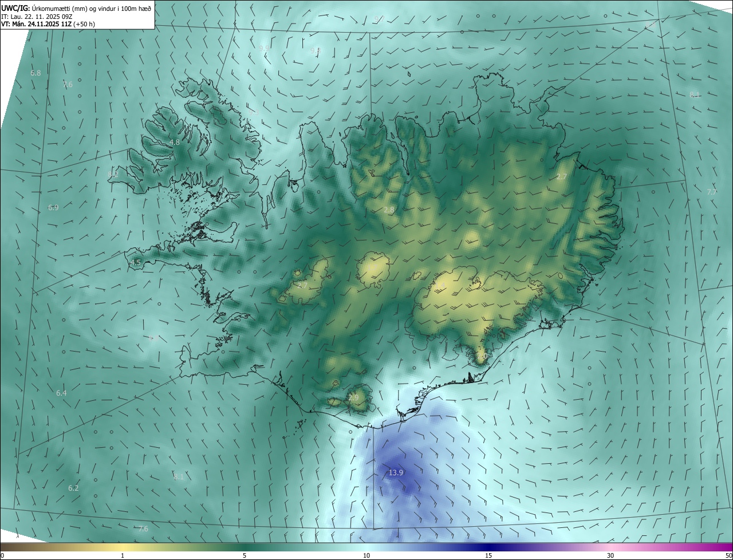Click the 2.9 value on the southern glacier
Screen dimensions: 733x560
pyautogui.click(x=353, y=397)
